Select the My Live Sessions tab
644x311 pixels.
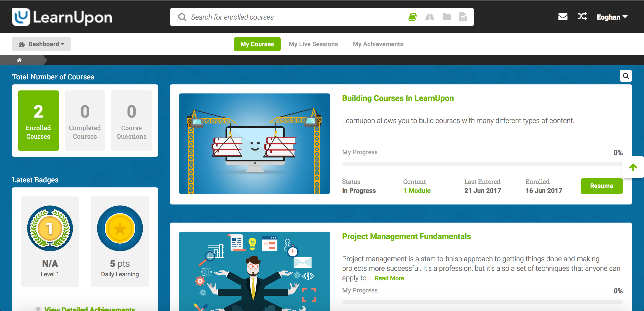pos(313,44)
